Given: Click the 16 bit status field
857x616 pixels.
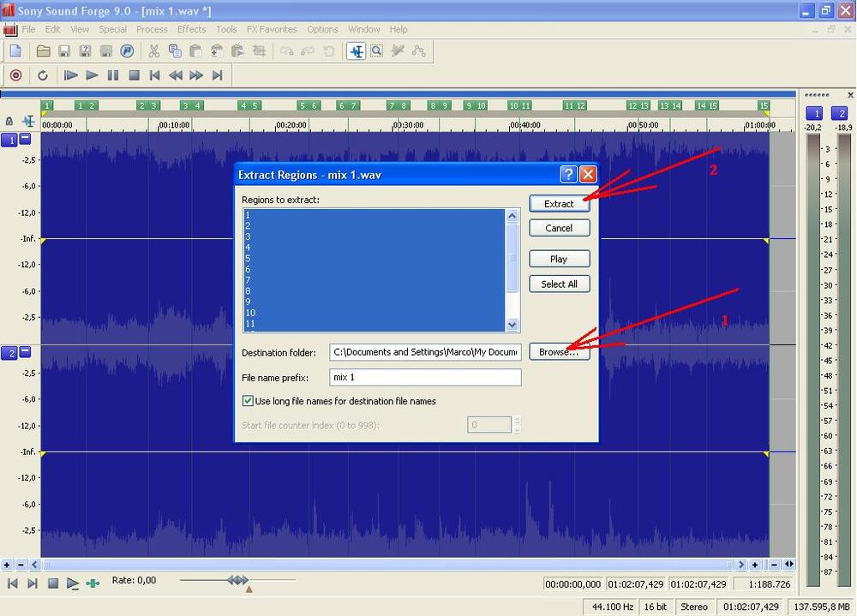Looking at the screenshot, I should pos(656,607).
